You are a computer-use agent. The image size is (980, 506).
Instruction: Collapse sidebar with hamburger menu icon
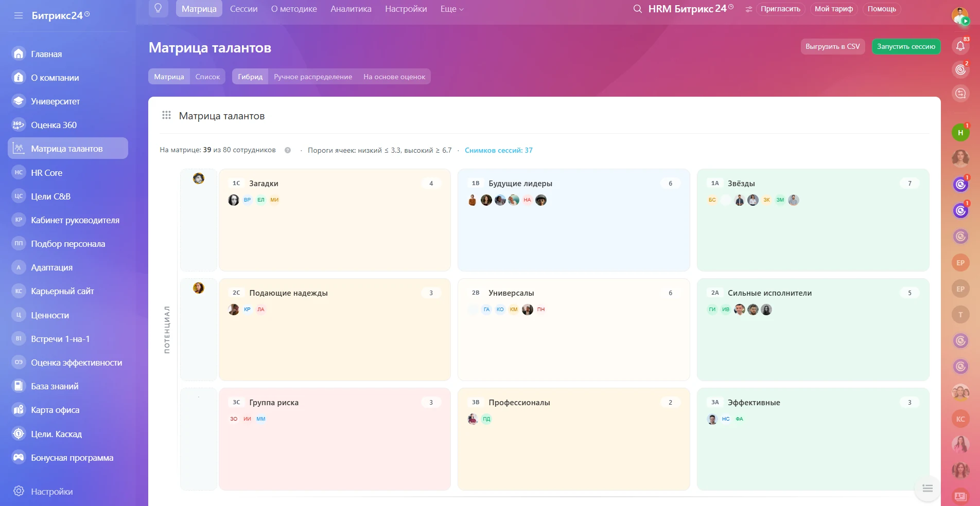[x=19, y=15]
